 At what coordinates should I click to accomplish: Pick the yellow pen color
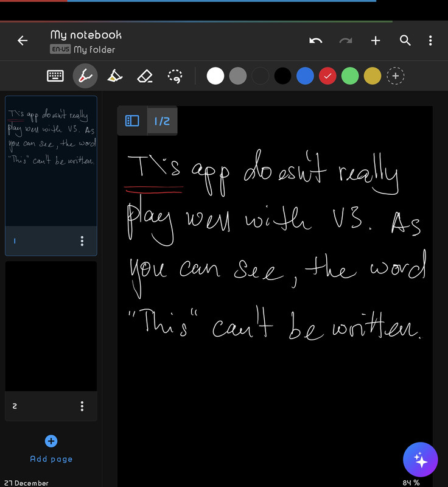pos(373,75)
